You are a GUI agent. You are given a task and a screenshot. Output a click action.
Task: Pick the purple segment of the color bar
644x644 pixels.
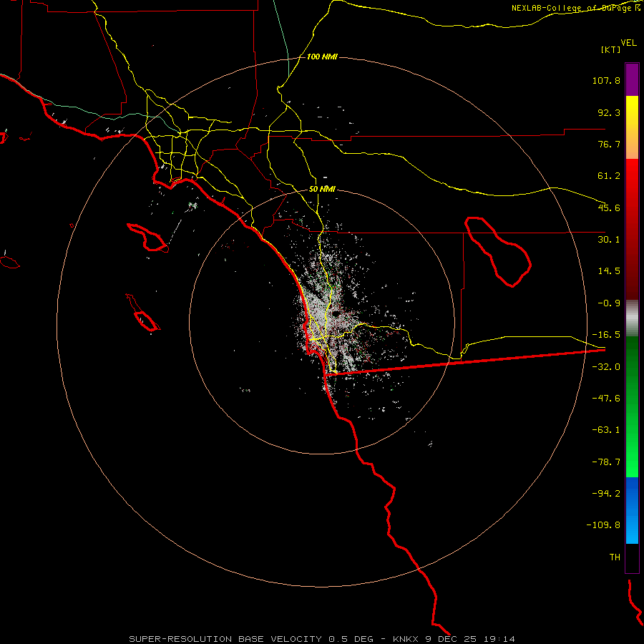coord(632,80)
